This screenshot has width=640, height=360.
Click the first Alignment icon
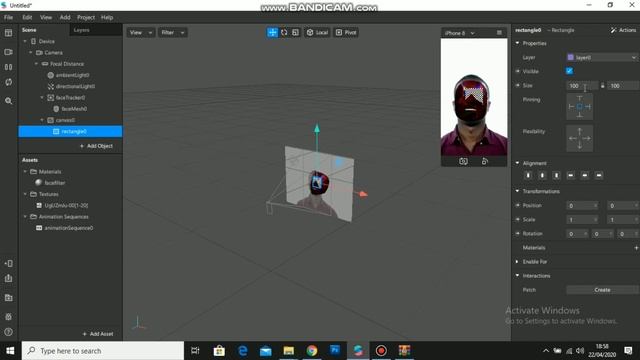tap(528, 176)
